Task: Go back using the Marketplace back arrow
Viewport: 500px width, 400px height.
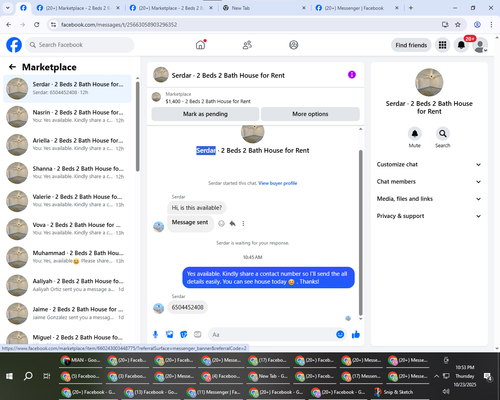Action: pyautogui.click(x=12, y=67)
